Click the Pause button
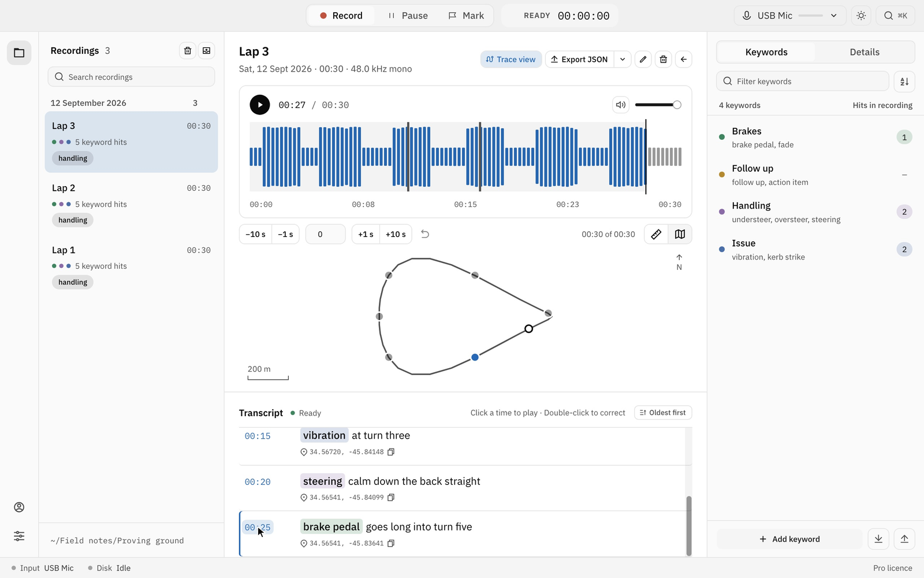The image size is (924, 578). [x=408, y=16]
